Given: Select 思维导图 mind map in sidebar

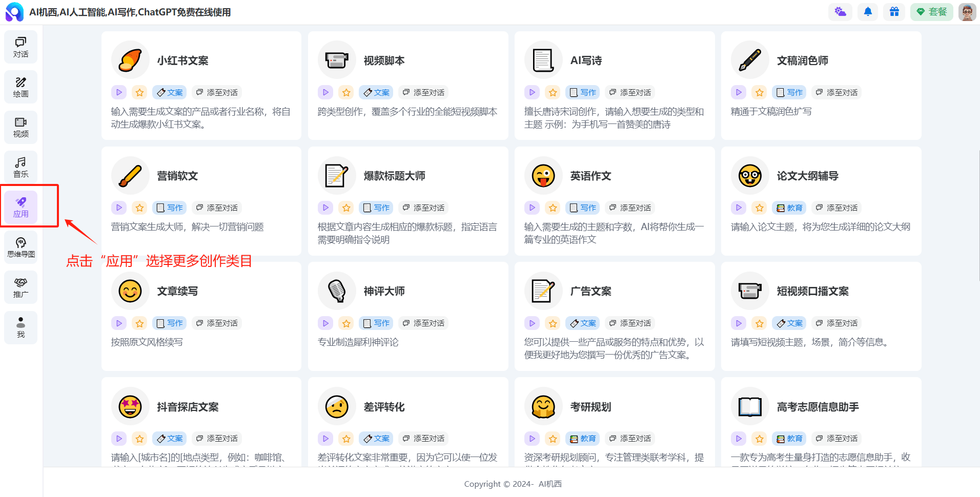Looking at the screenshot, I should point(21,247).
